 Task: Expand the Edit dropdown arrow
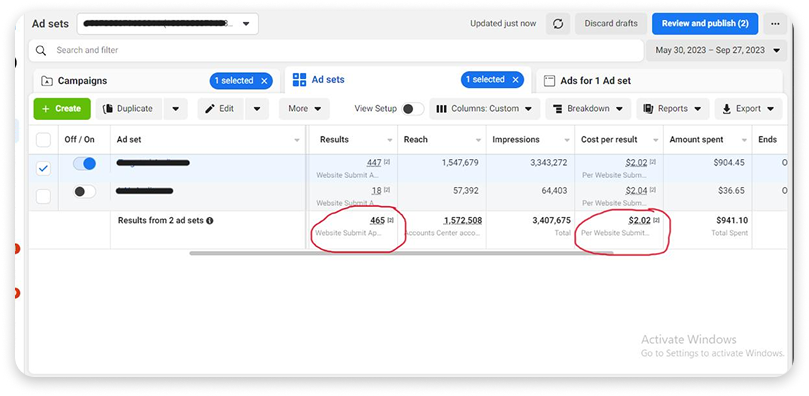click(257, 109)
